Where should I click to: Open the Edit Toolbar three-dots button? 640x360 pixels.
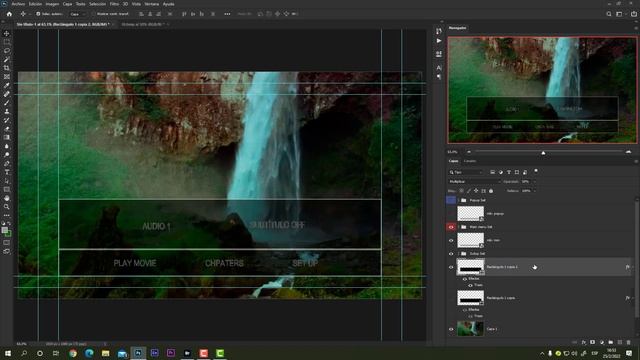pyautogui.click(x=7, y=215)
